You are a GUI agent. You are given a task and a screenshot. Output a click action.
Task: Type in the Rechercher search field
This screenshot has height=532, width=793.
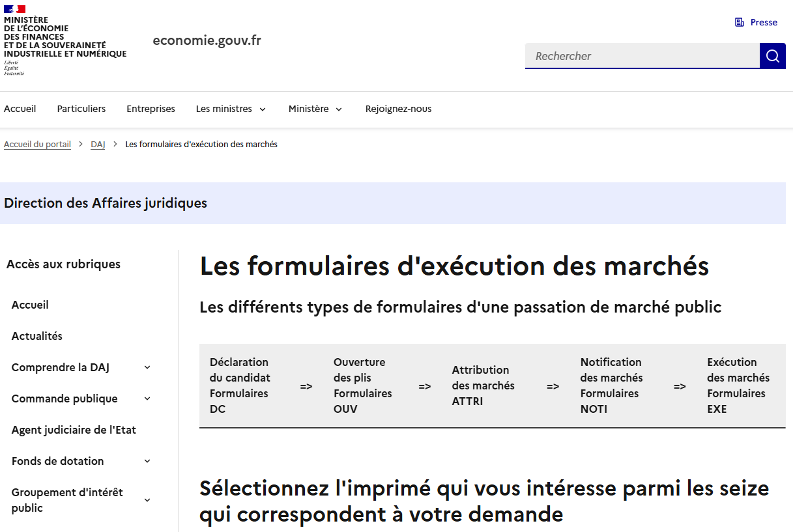(642, 56)
